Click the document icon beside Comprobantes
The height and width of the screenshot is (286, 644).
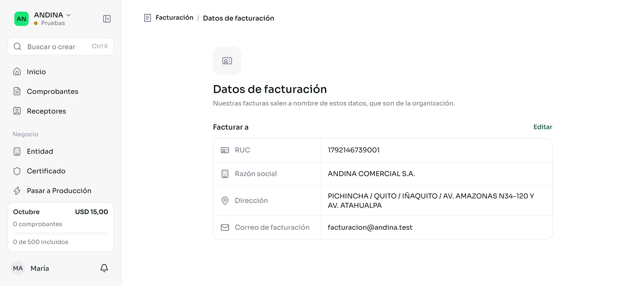click(17, 91)
